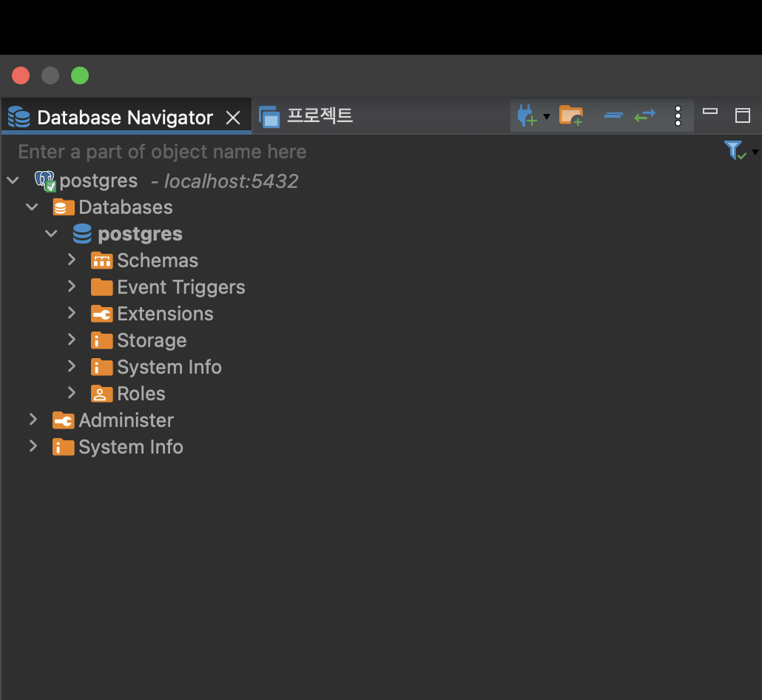
Task: Select the Event Triggers label
Action: click(181, 287)
